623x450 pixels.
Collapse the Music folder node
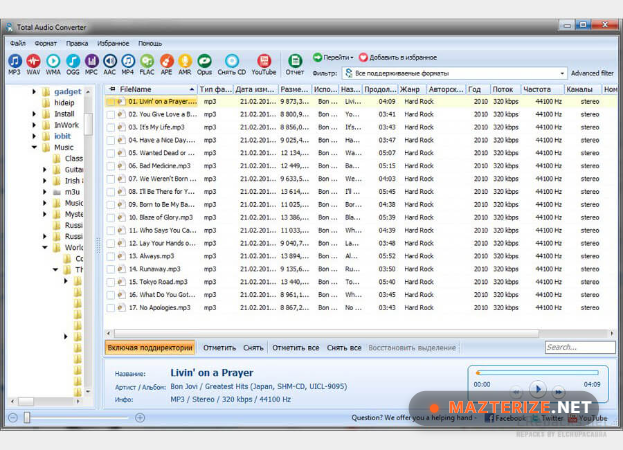click(x=34, y=147)
